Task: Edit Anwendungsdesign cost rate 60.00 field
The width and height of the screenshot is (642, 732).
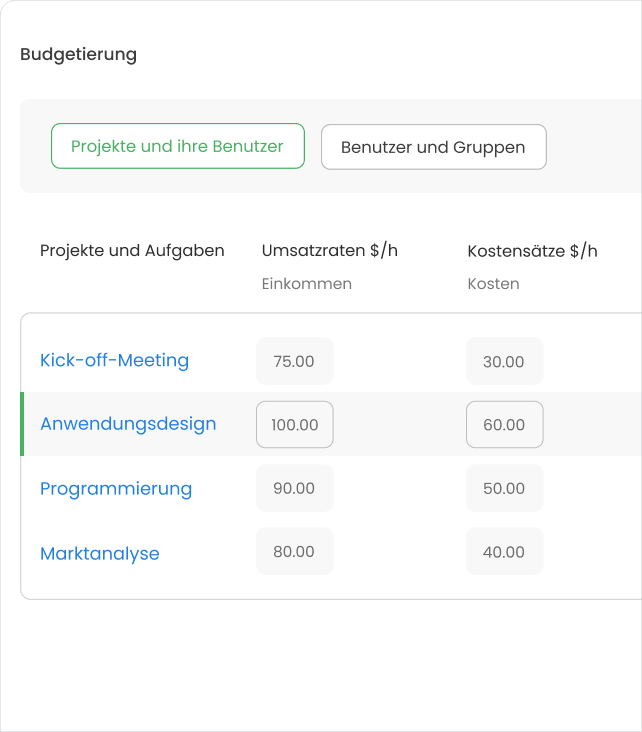Action: (504, 425)
